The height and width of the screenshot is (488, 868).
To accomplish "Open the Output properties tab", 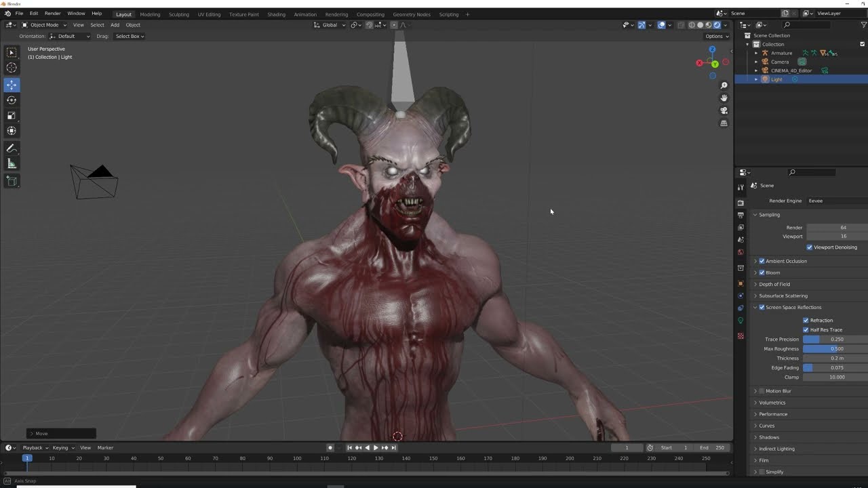I will (741, 215).
